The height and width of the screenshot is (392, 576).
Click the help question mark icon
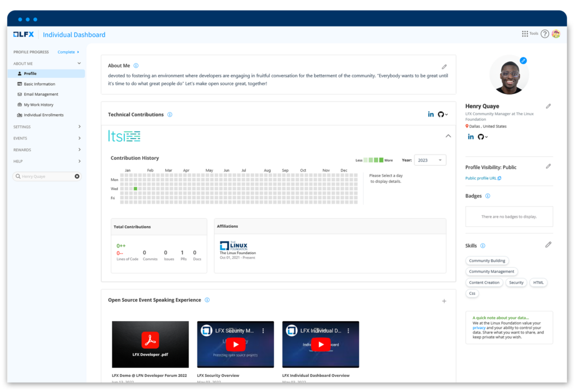tap(544, 33)
